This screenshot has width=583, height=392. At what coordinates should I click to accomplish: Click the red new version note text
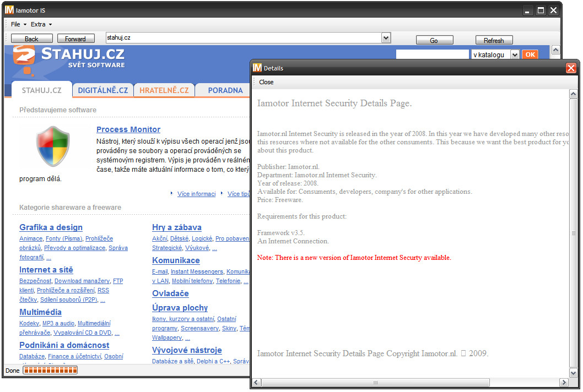pyautogui.click(x=354, y=258)
